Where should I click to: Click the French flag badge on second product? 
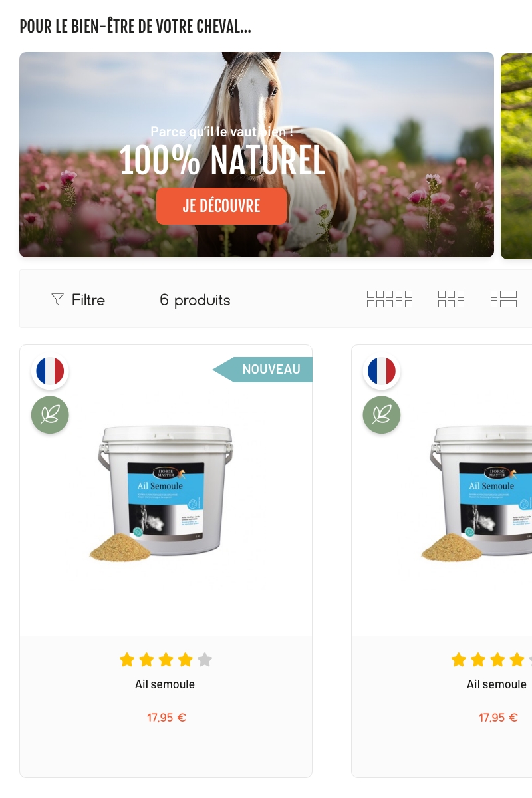[382, 371]
